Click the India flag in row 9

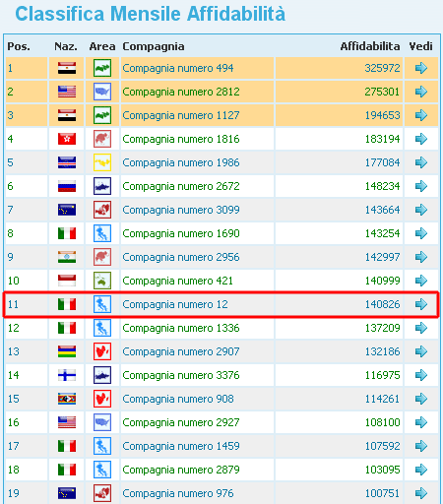67,257
